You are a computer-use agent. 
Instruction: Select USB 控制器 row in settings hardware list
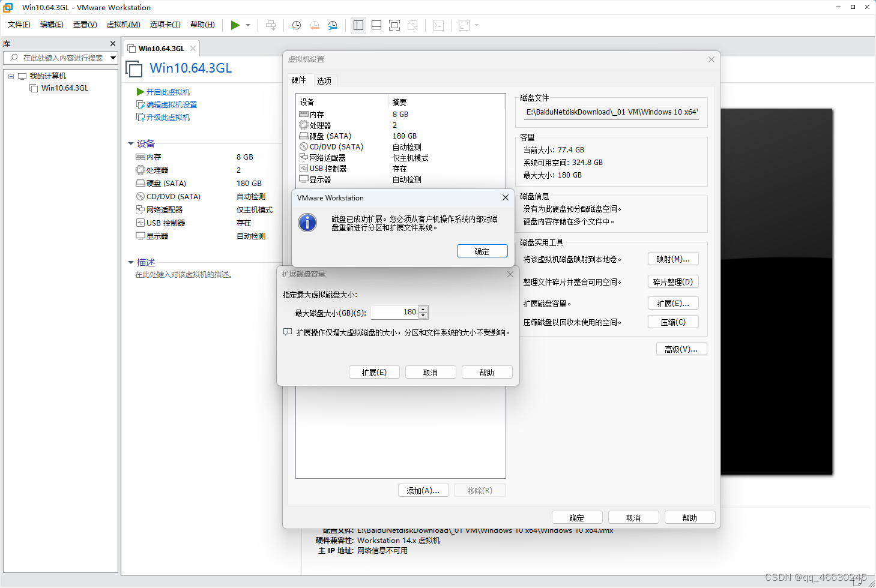[400, 169]
